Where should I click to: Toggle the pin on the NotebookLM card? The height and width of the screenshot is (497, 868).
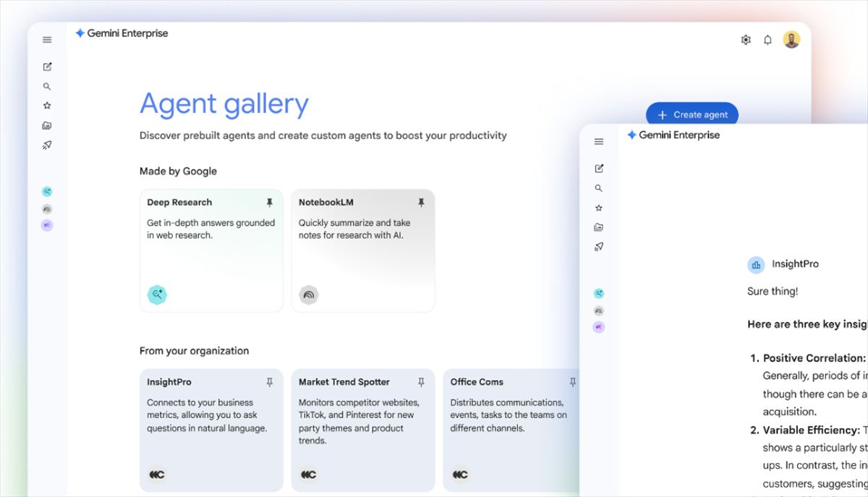coord(421,203)
